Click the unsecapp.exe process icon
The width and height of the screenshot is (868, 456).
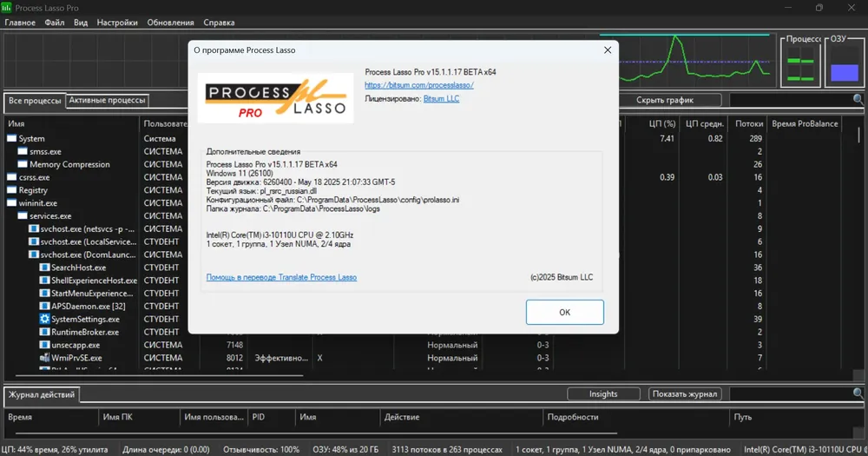tap(44, 345)
